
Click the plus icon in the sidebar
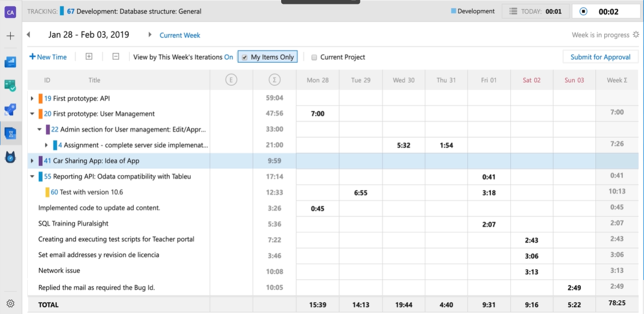click(10, 36)
